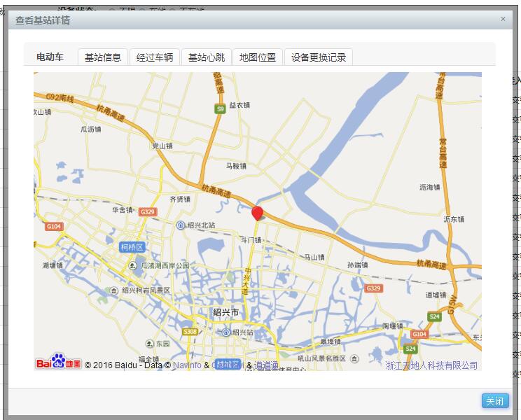This screenshot has width=521, height=420.
Task: Click the G104 shield near 柯桥区
Action: pos(54,226)
